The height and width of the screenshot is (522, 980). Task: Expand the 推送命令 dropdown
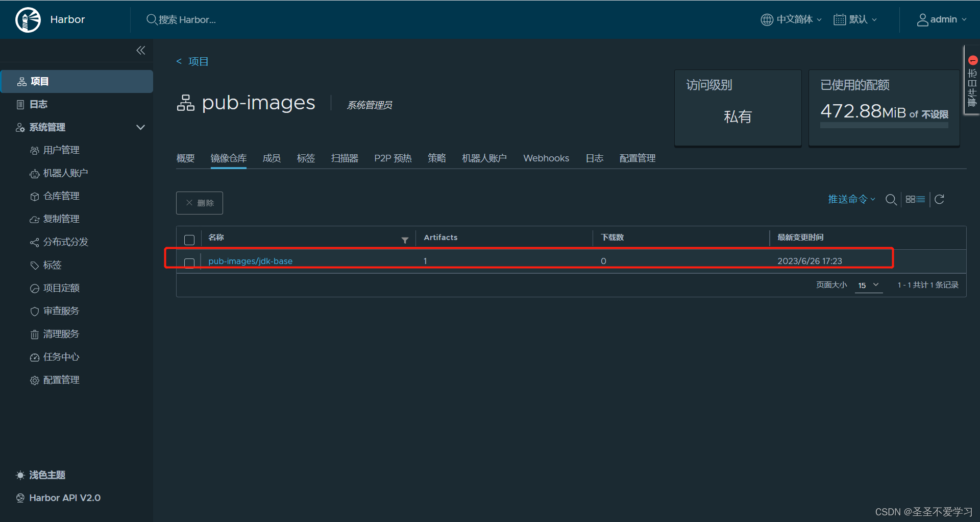click(x=851, y=199)
